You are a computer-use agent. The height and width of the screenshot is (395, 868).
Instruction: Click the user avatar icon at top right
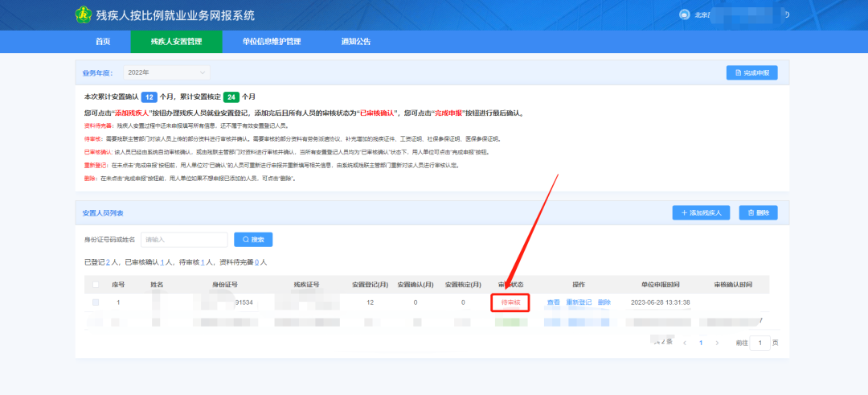tap(685, 14)
